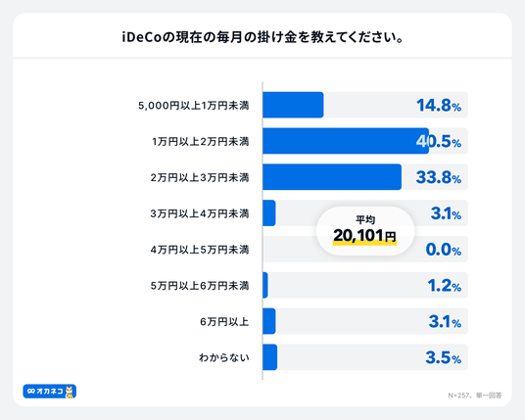Click the 6万円以上 blue bar
Screen dimensions: 525x420
pos(269,321)
